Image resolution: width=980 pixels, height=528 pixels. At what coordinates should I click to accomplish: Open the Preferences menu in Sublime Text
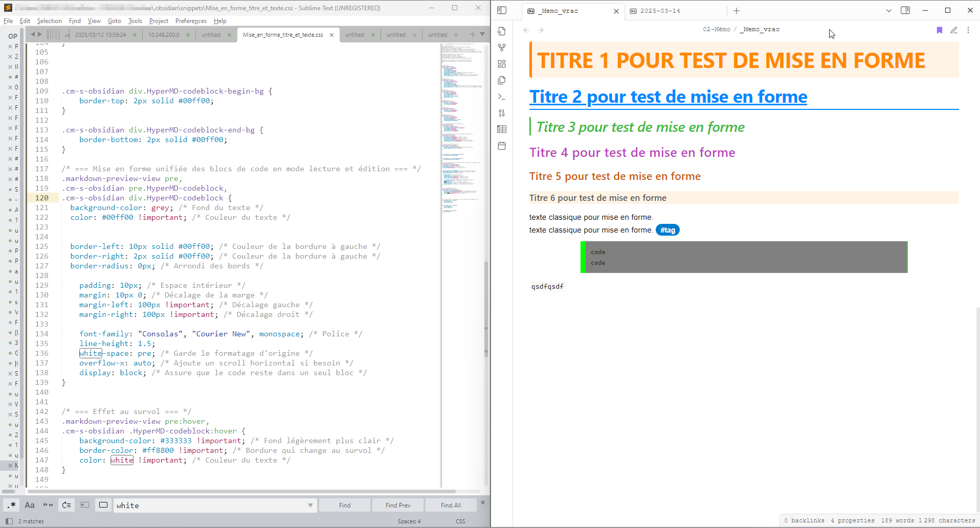190,21
